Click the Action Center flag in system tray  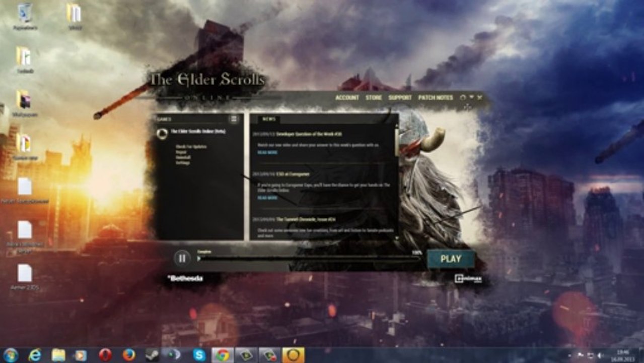(582, 355)
